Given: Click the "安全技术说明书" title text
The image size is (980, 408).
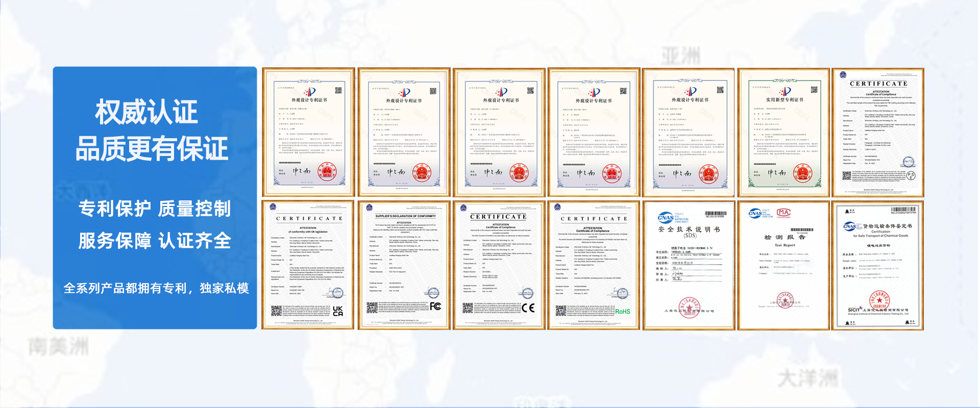Looking at the screenshot, I should click(x=689, y=229).
